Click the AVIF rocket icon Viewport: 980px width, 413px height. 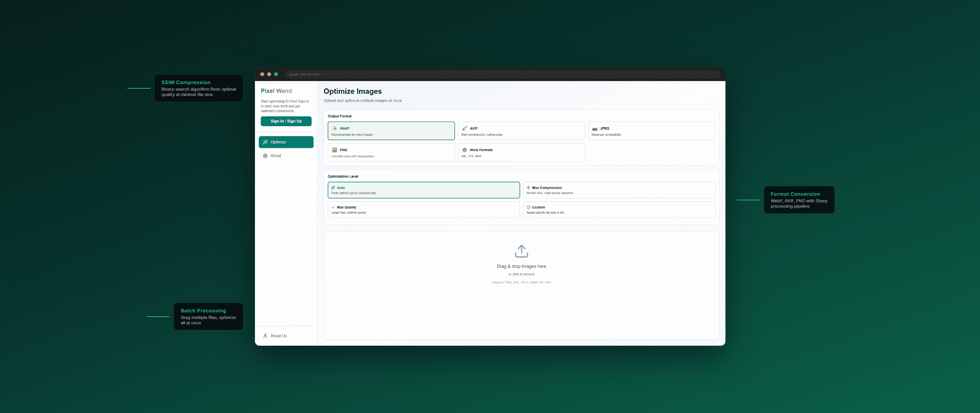pyautogui.click(x=464, y=128)
